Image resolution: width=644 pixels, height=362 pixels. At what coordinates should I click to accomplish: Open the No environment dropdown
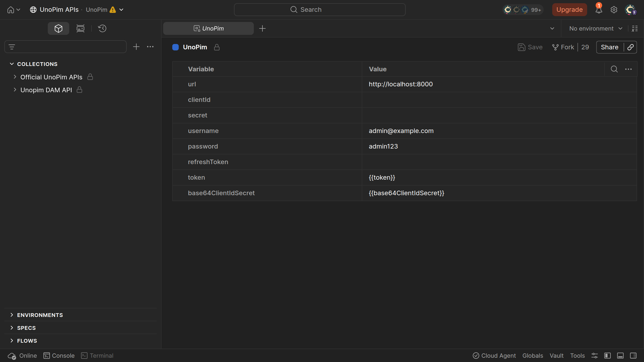click(596, 28)
